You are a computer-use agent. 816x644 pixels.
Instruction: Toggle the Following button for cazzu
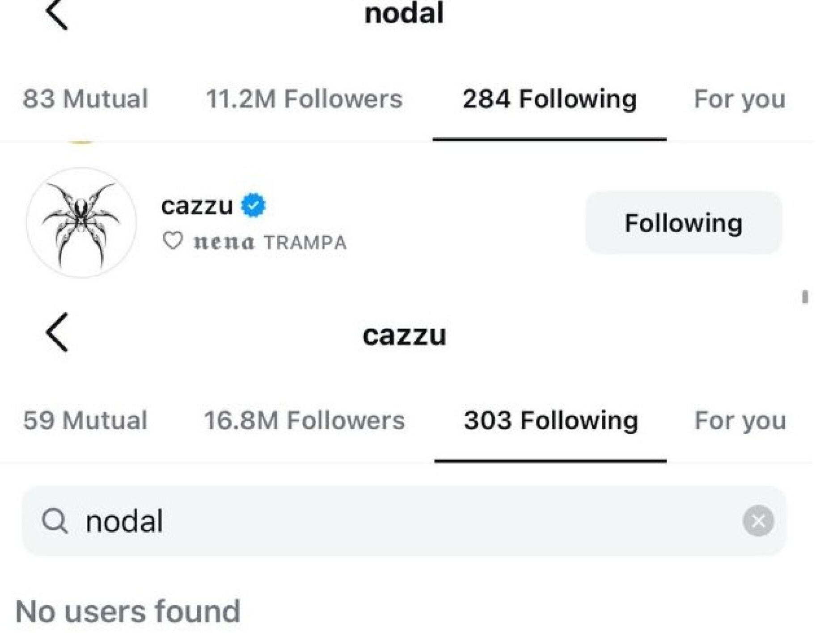click(683, 223)
